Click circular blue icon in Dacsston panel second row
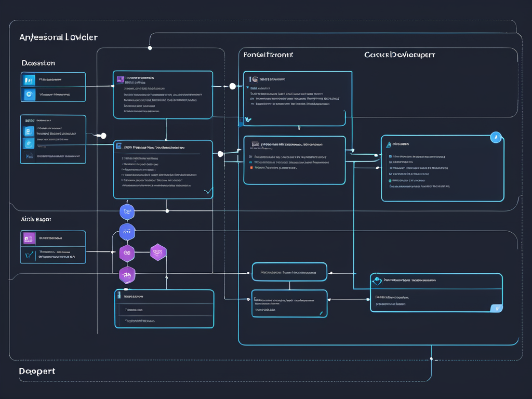The width and height of the screenshot is (532, 399). point(29,95)
